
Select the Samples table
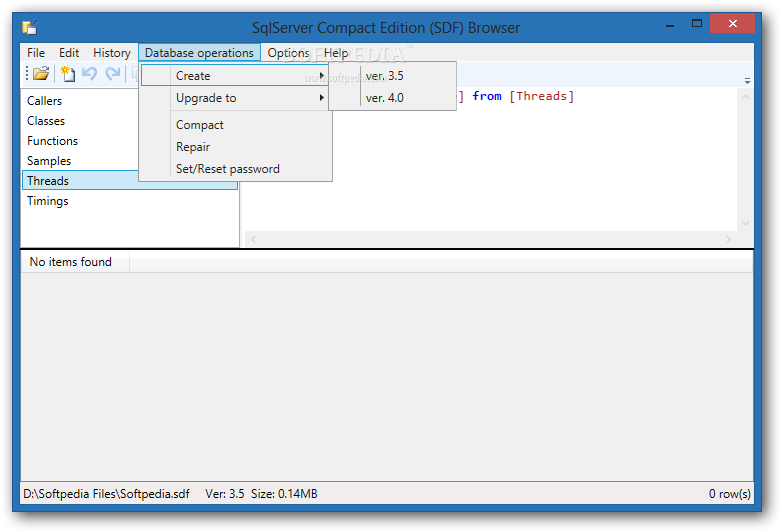click(80, 161)
